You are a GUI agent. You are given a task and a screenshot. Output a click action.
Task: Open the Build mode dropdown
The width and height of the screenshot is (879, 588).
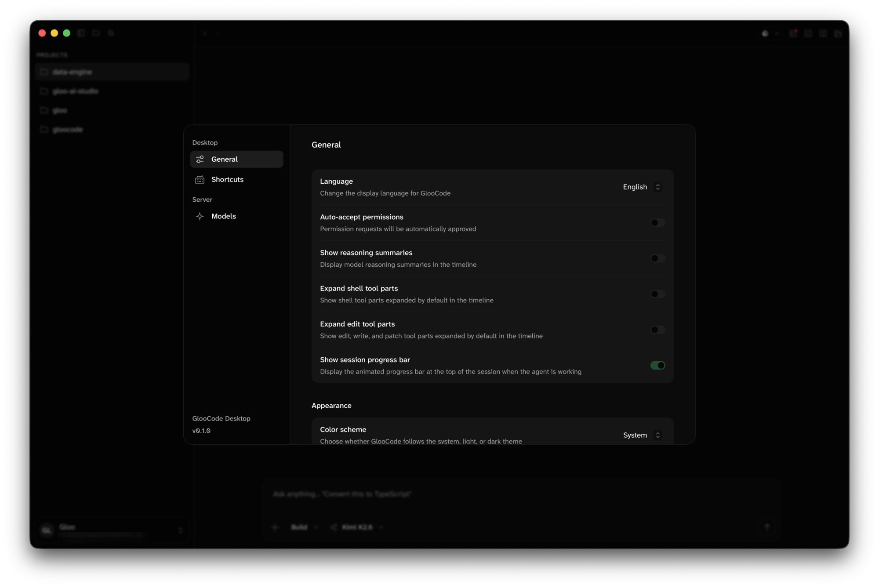pyautogui.click(x=304, y=527)
